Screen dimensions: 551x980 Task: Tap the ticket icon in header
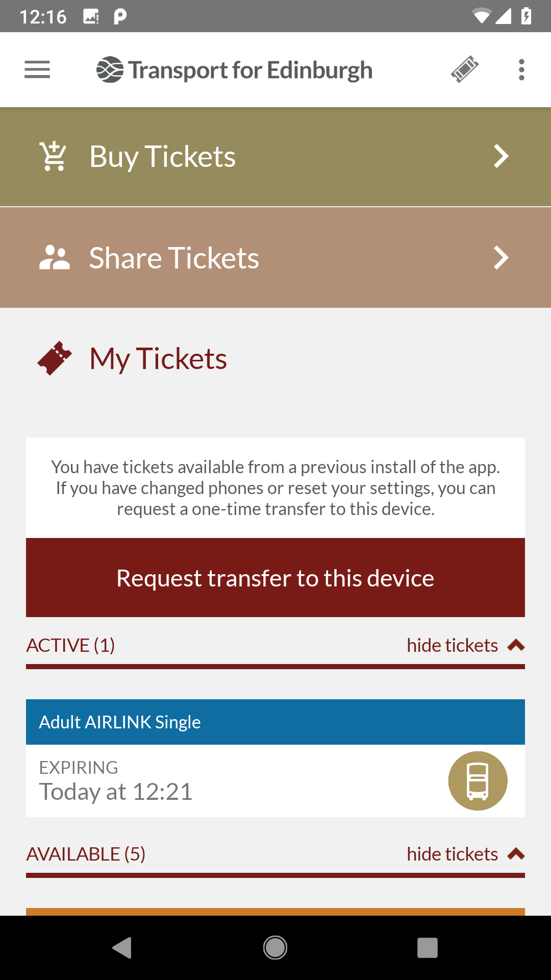(x=464, y=69)
